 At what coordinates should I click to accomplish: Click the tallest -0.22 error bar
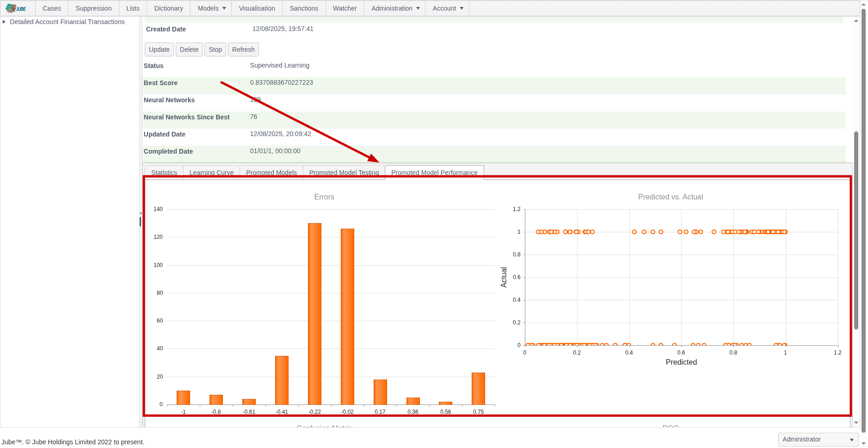pyautogui.click(x=314, y=314)
